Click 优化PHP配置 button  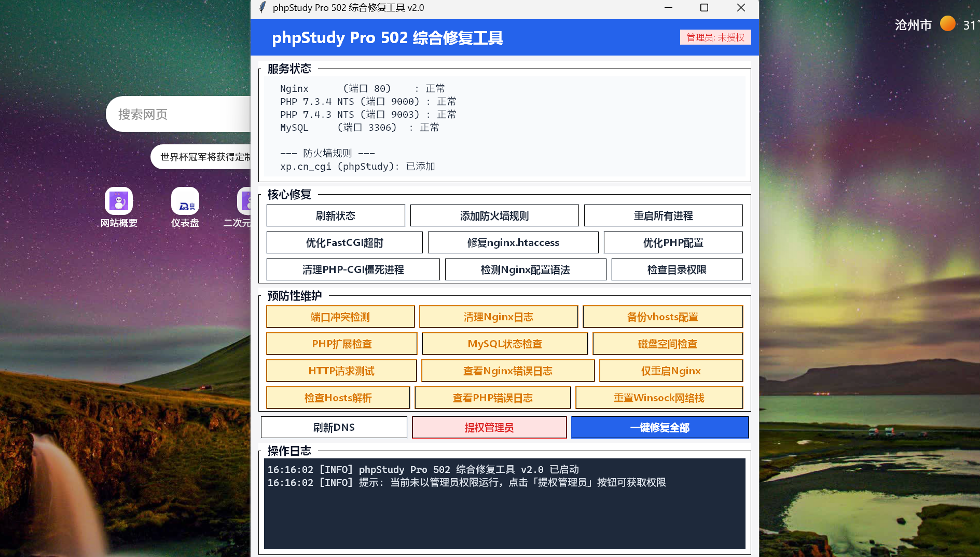pyautogui.click(x=673, y=242)
